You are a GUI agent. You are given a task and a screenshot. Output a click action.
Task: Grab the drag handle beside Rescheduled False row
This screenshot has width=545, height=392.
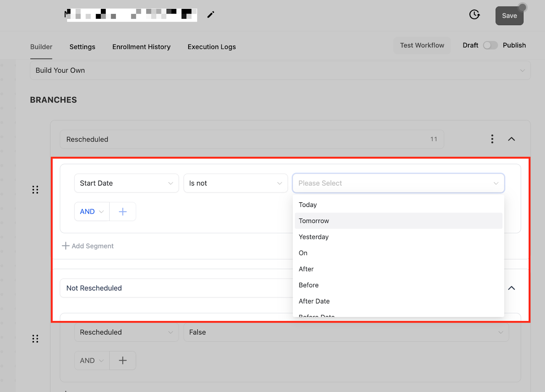(35, 339)
